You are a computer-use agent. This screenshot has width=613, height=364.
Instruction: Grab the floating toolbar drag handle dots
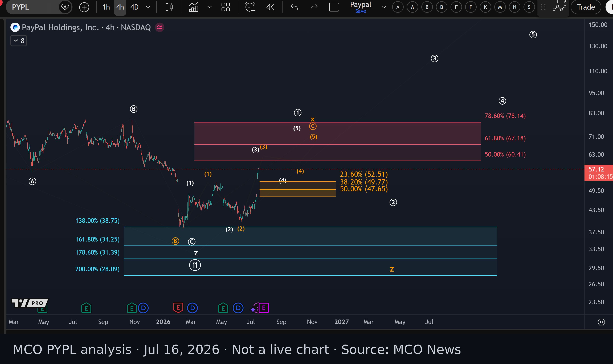click(543, 7)
